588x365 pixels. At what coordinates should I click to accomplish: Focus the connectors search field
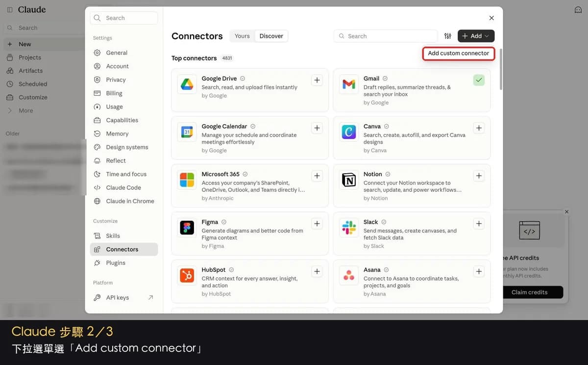tap(386, 36)
